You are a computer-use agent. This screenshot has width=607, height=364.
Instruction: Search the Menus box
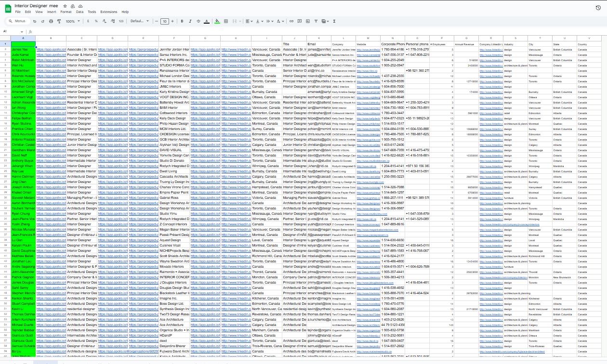(x=18, y=21)
